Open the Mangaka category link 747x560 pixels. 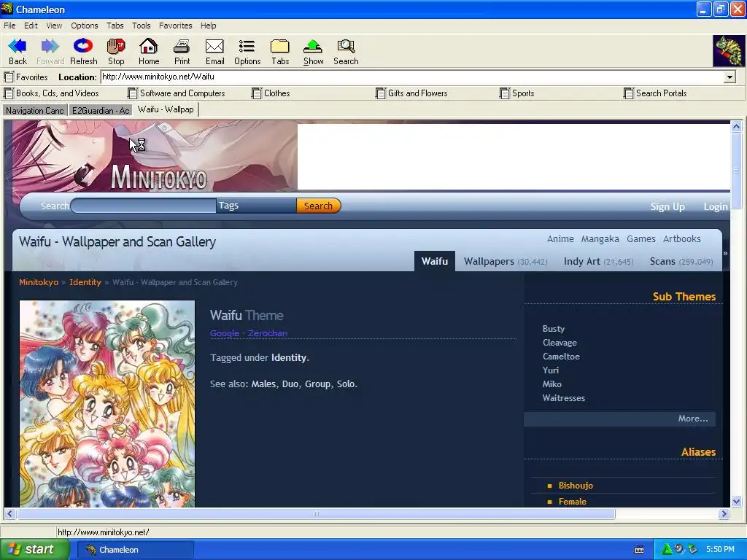tap(600, 238)
